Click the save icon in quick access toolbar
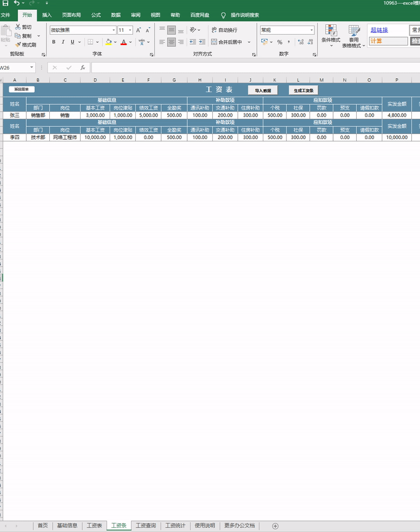420x532 pixels. 5,3
